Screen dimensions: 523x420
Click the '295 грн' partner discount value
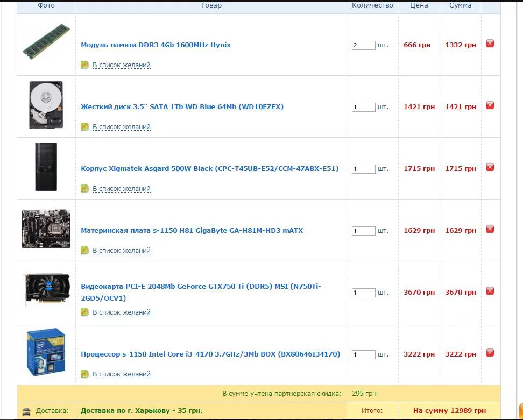(364, 394)
